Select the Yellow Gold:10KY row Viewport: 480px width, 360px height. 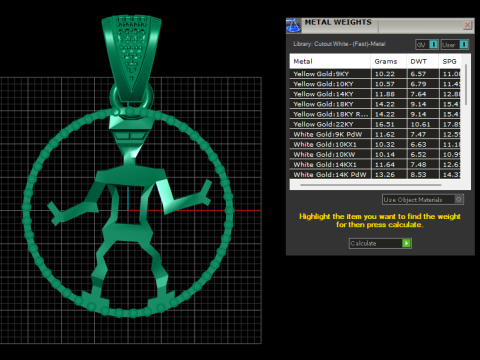(375, 84)
